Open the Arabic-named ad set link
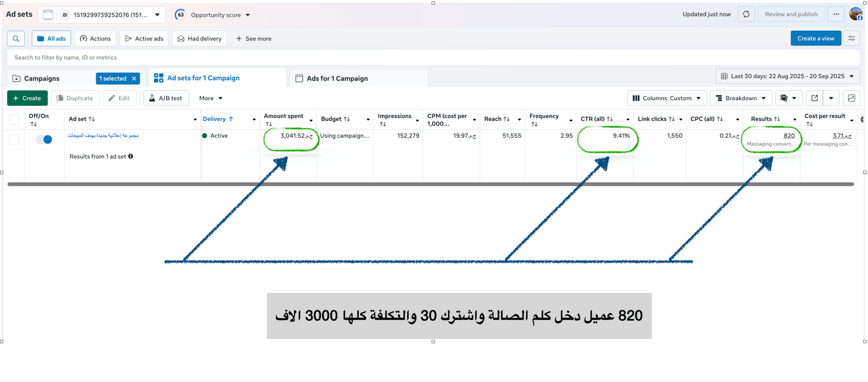 pos(103,135)
